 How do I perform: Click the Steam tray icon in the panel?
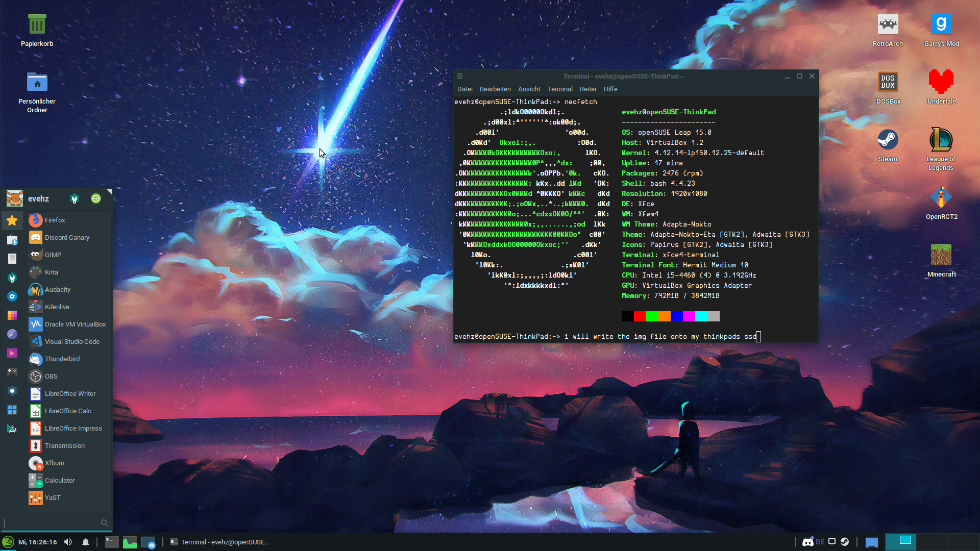[x=845, y=542]
